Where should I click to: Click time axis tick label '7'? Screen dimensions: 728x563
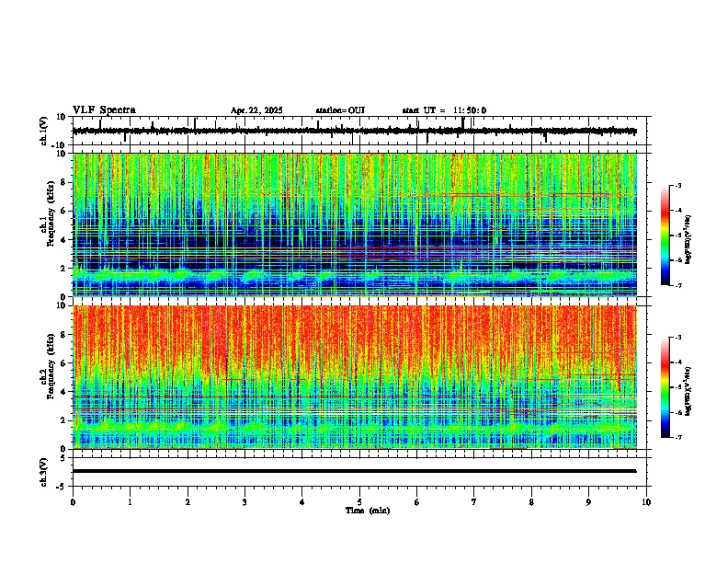pyautogui.click(x=474, y=502)
